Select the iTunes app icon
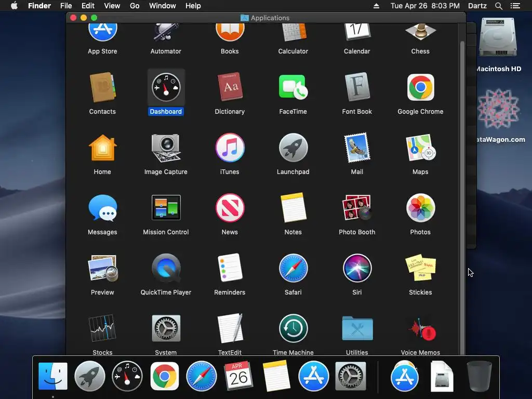532x399 pixels. click(x=230, y=148)
